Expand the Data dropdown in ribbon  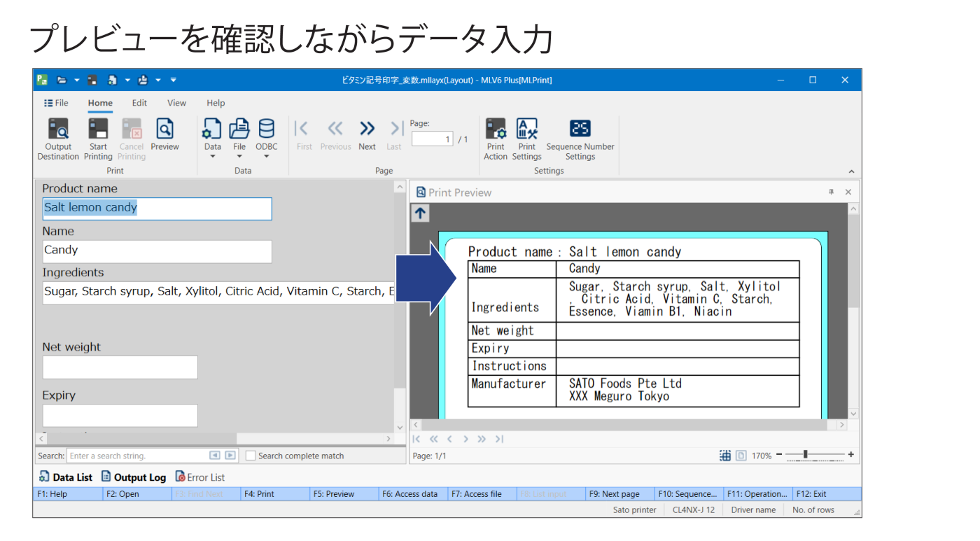tap(213, 157)
